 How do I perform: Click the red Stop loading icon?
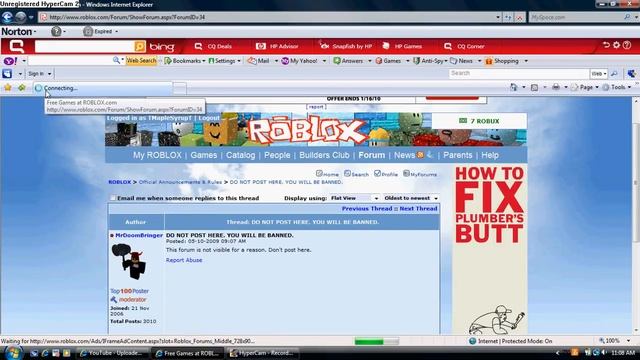[x=519, y=17]
